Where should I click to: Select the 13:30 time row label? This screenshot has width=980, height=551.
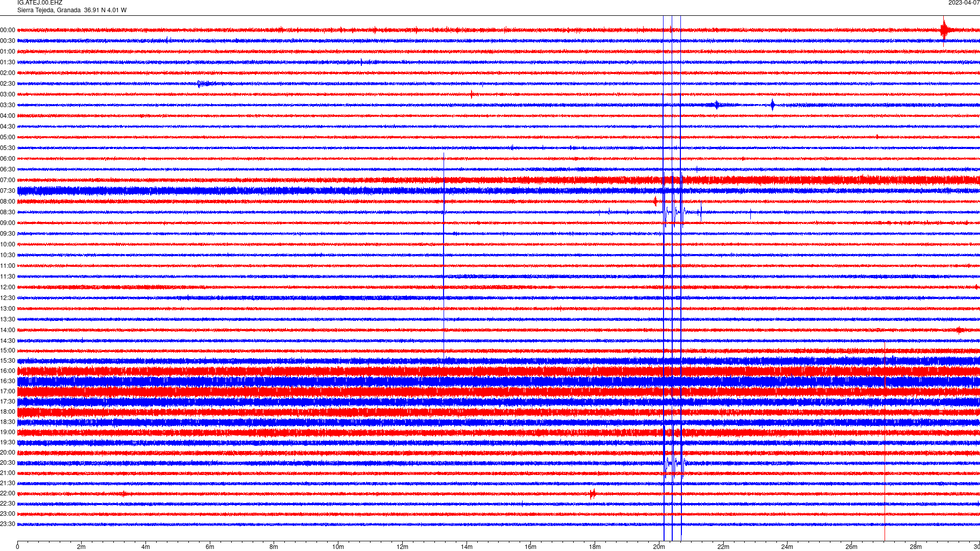click(8, 319)
